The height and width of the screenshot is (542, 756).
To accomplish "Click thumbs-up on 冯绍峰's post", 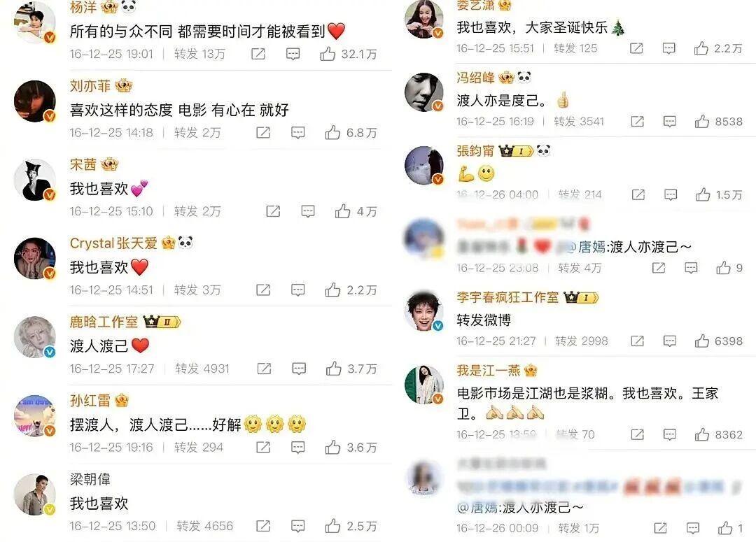I will tap(702, 122).
